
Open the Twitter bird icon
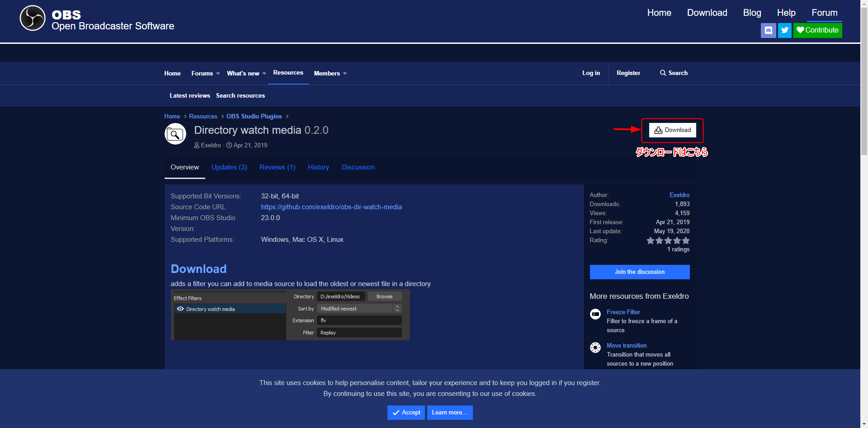click(785, 30)
